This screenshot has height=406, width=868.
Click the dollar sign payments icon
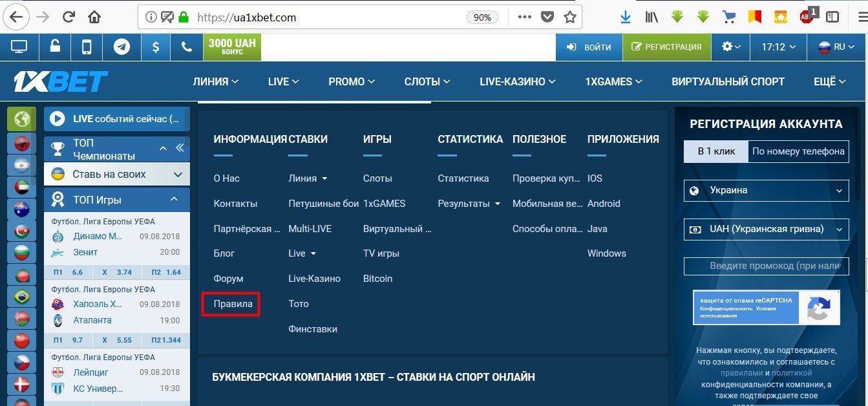point(155,47)
